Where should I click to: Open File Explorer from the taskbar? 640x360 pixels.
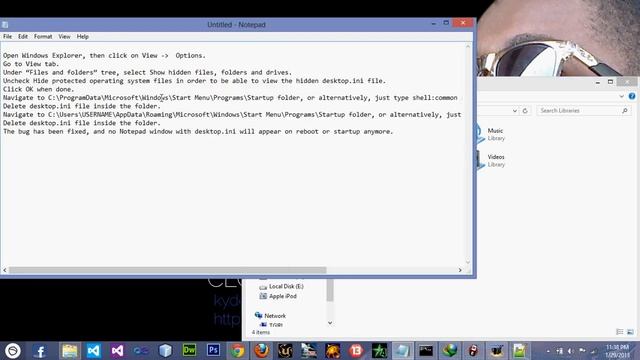point(70,351)
